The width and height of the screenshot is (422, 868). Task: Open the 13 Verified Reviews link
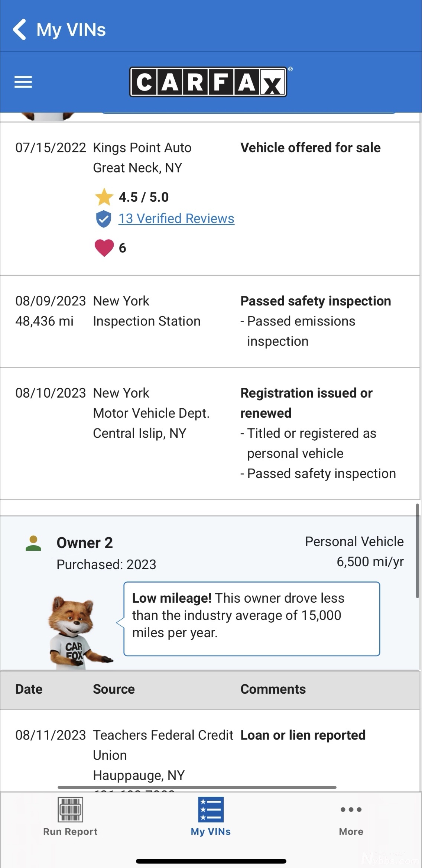point(176,219)
